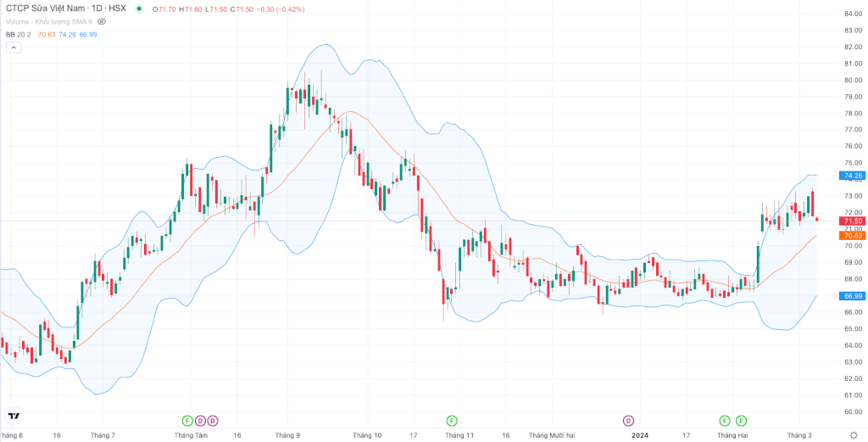Open chart settings gear at the bottom right

[853, 435]
